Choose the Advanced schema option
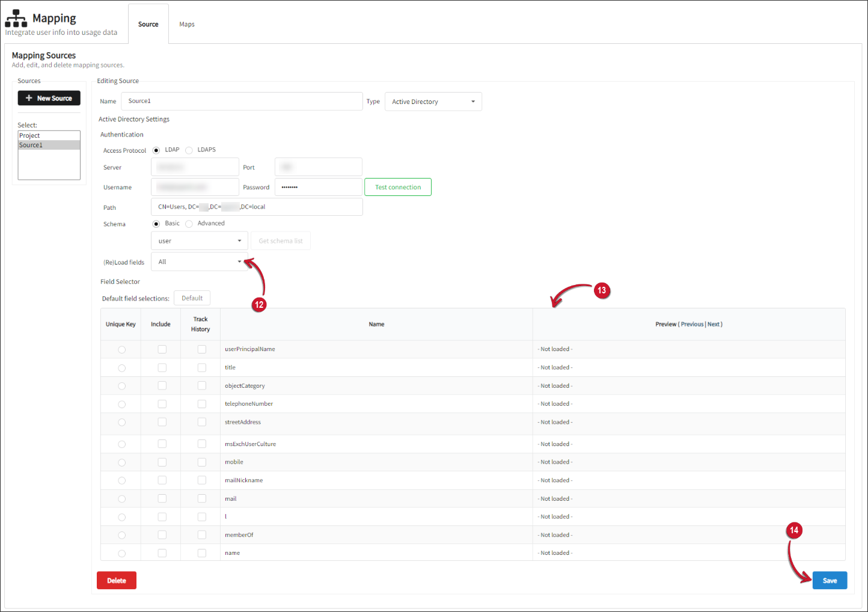This screenshot has height=612, width=868. coord(189,223)
